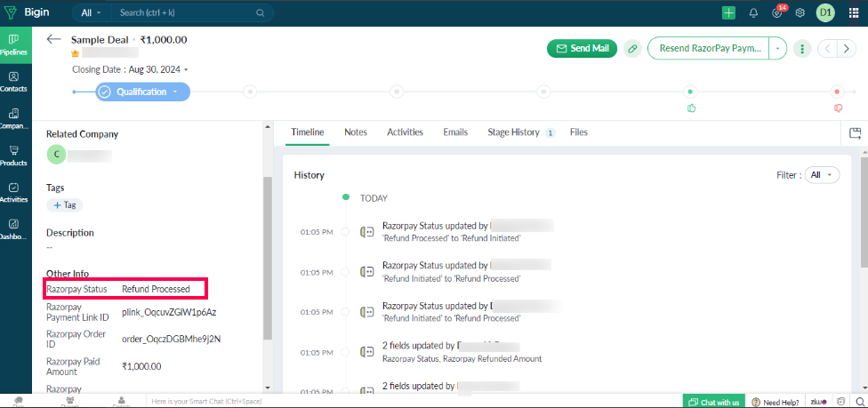Viewport: 868px width, 408px height.
Task: Open the apps grid launcher
Action: click(x=854, y=12)
